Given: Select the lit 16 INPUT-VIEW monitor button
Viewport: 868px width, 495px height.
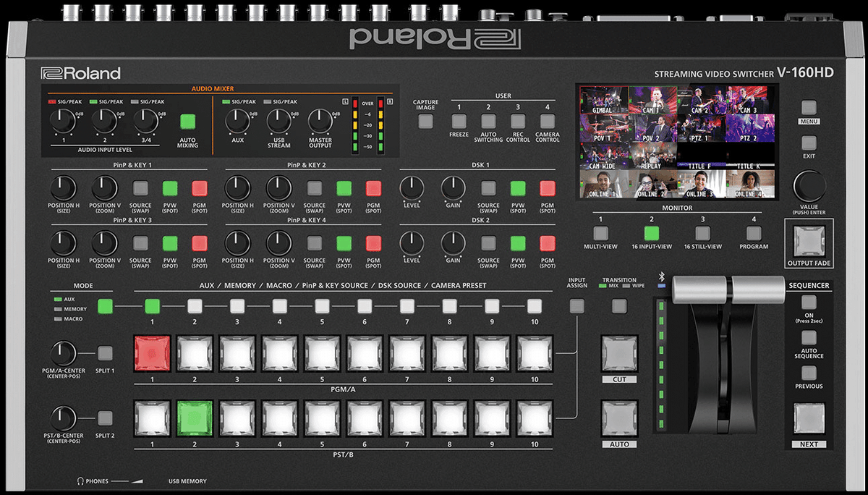Looking at the screenshot, I should tap(652, 233).
